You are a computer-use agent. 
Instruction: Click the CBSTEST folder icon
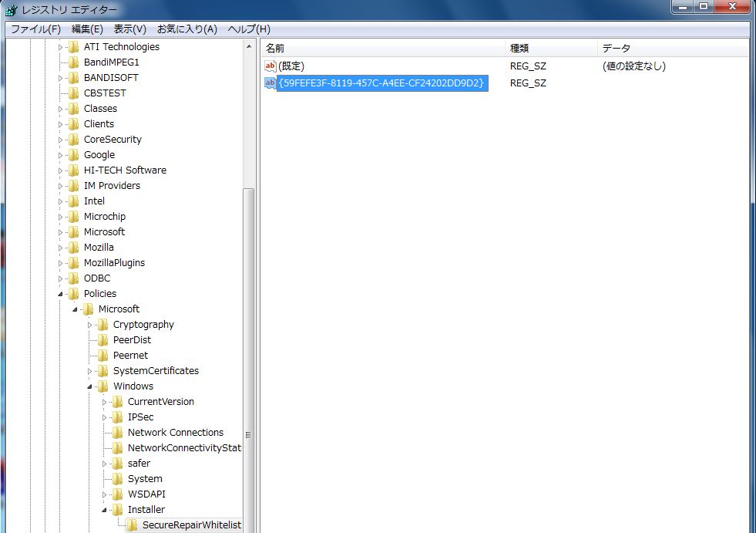[x=74, y=93]
